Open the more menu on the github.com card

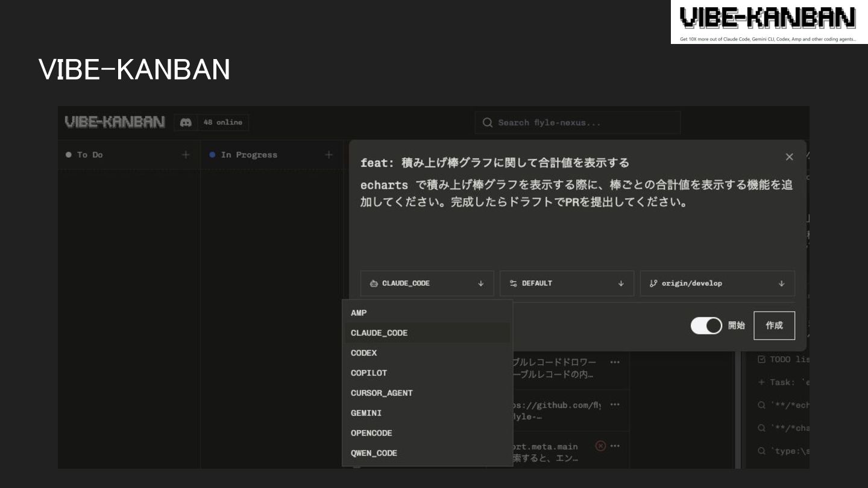[x=615, y=405]
